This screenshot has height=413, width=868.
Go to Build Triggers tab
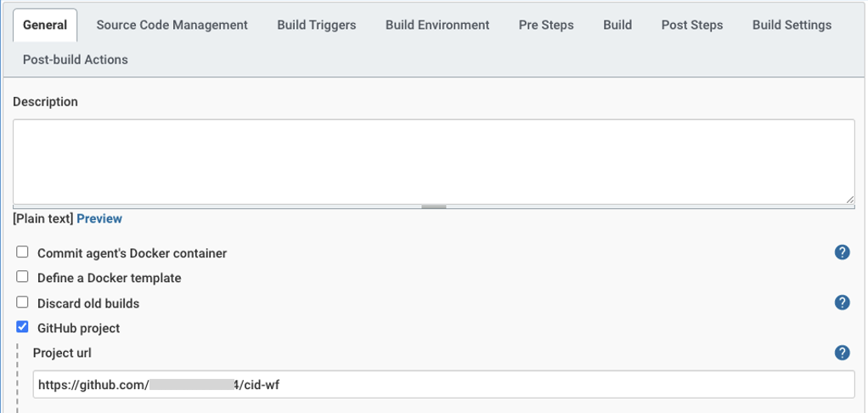point(317,25)
